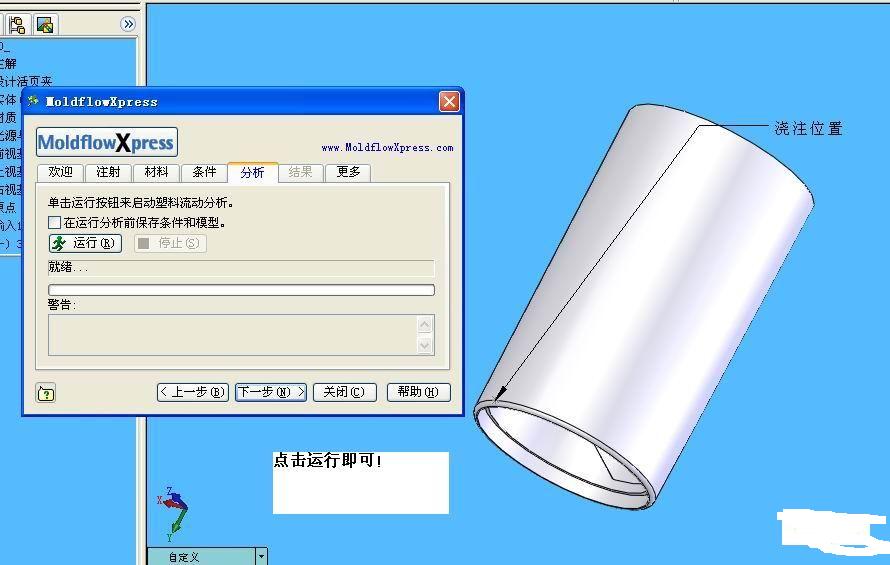Screen dimensions: 890x565
Task: Open the 更多 tab
Action: coord(348,172)
